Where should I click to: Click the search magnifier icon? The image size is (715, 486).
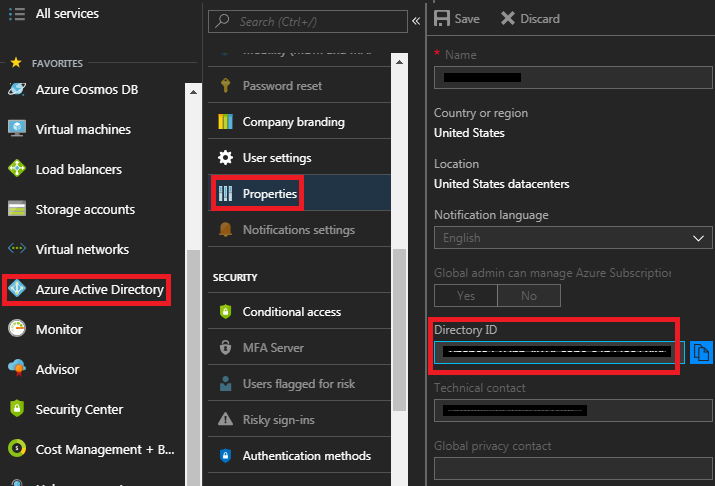[x=223, y=21]
